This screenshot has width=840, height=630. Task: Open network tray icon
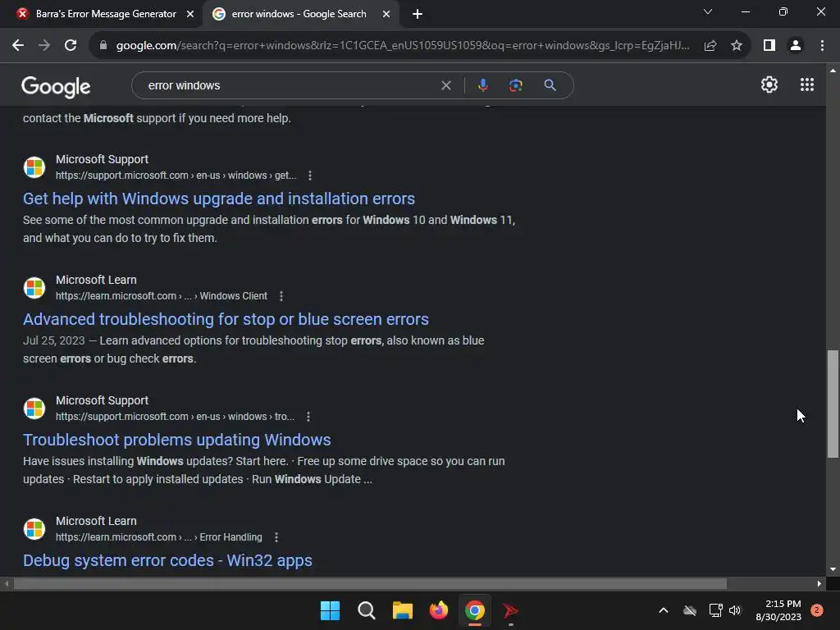click(715, 610)
